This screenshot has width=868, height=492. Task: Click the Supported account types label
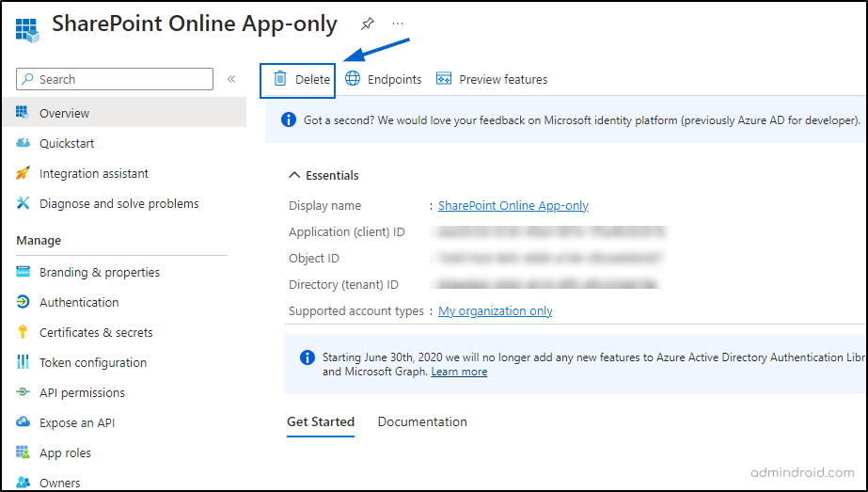click(356, 310)
